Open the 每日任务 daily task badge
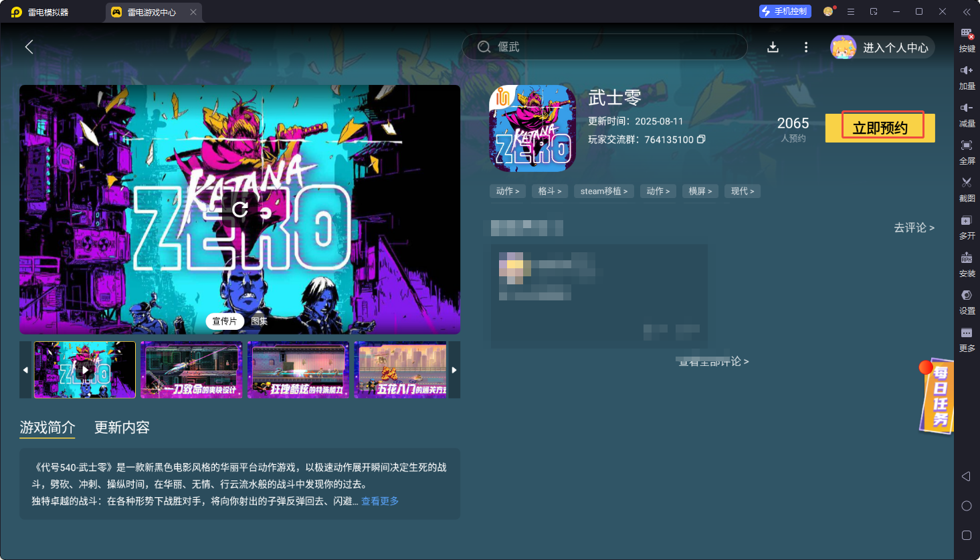This screenshot has height=560, width=980. tap(937, 395)
